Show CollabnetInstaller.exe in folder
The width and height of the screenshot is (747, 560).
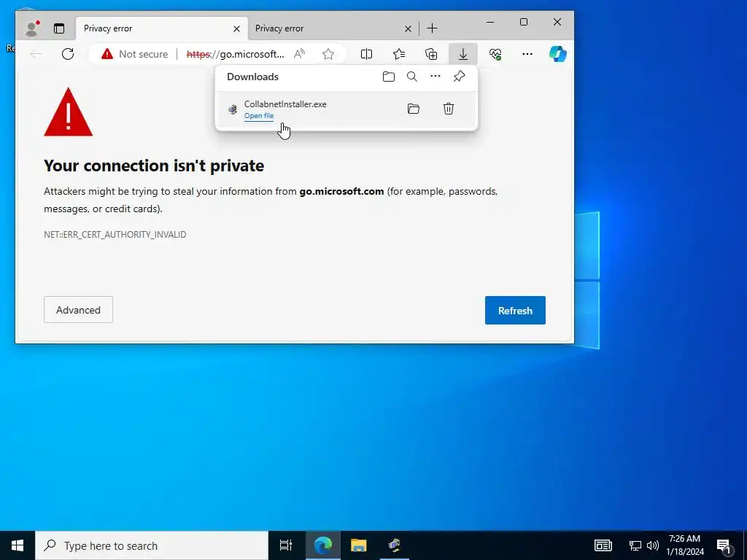click(x=414, y=109)
